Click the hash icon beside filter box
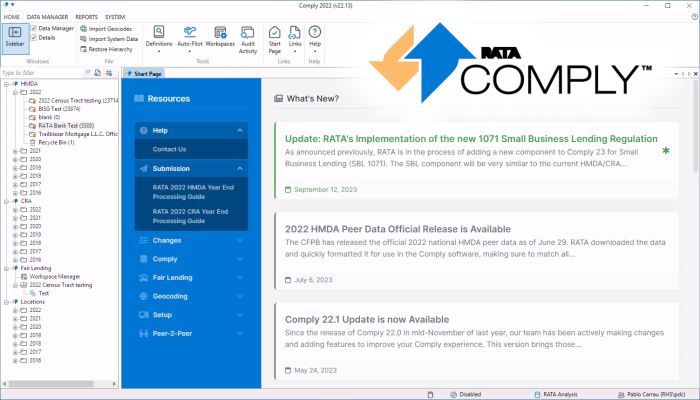This screenshot has height=400, width=700. pyautogui.click(x=109, y=73)
